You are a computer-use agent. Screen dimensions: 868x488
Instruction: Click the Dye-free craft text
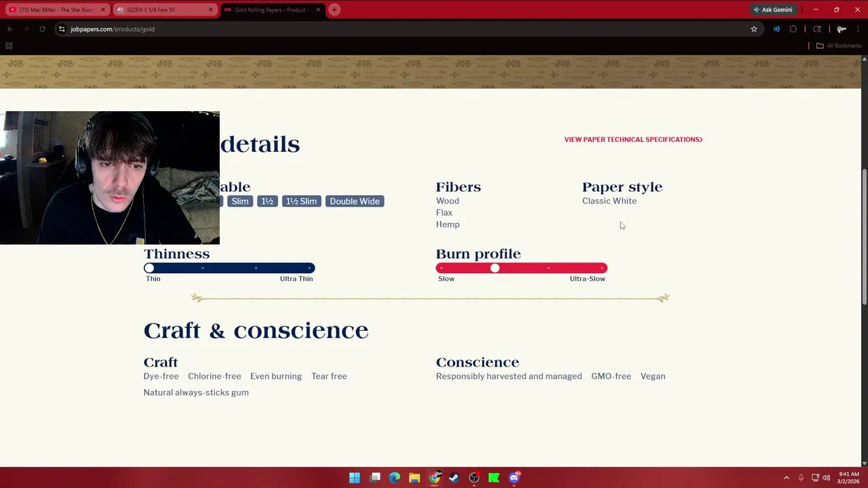[161, 376]
